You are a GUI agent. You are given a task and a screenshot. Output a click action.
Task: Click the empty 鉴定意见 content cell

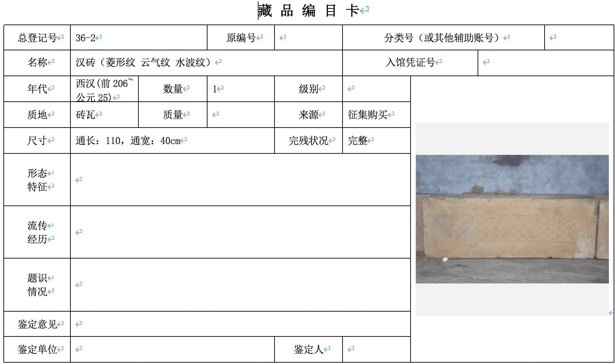(240, 324)
